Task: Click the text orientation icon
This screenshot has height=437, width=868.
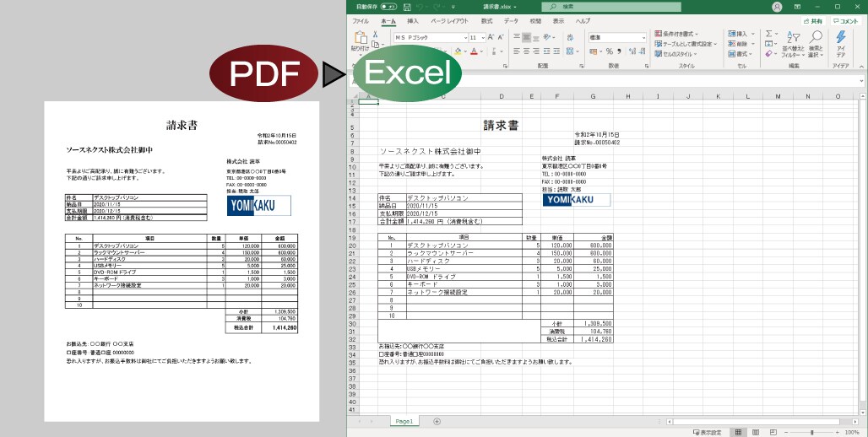Action: [x=547, y=37]
